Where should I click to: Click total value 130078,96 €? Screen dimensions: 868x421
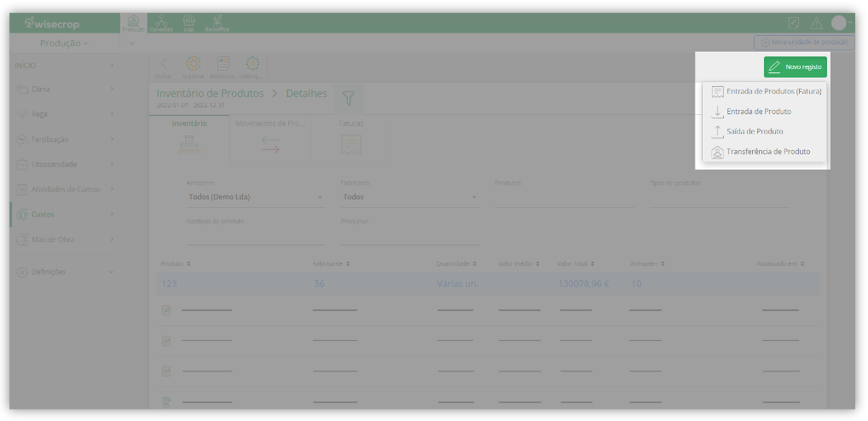(583, 284)
